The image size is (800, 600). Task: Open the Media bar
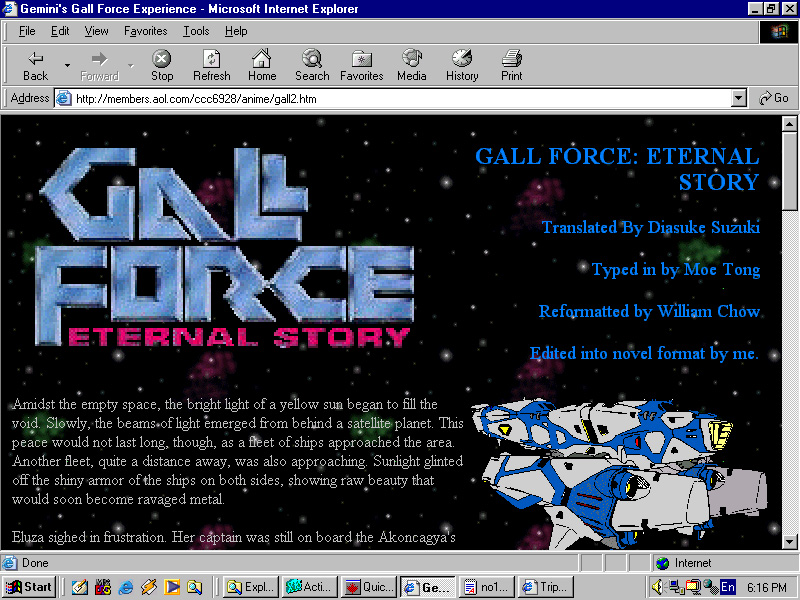click(412, 66)
